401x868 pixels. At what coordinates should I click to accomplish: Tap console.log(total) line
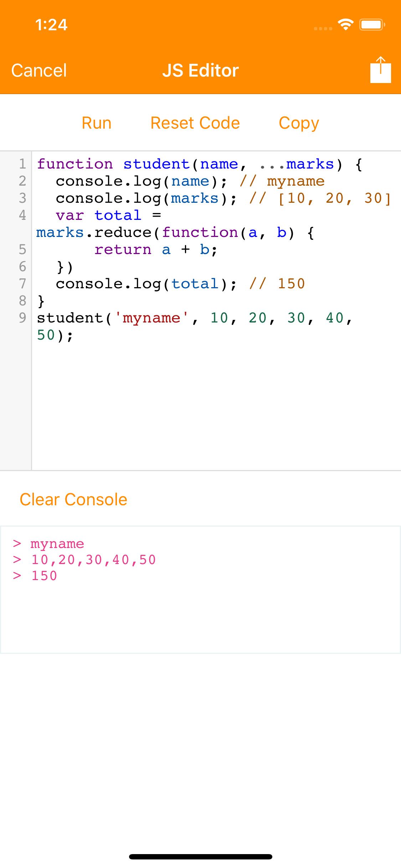[x=146, y=284]
